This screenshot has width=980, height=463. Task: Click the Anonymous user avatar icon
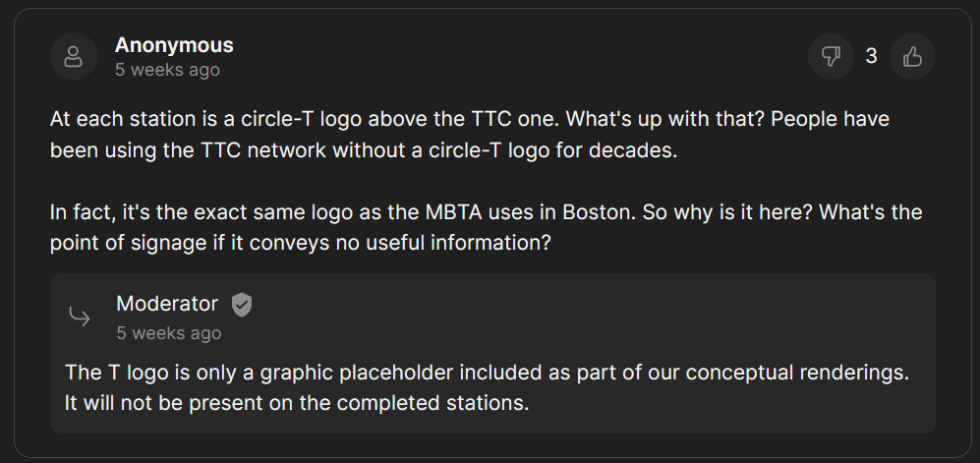pyautogui.click(x=73, y=57)
